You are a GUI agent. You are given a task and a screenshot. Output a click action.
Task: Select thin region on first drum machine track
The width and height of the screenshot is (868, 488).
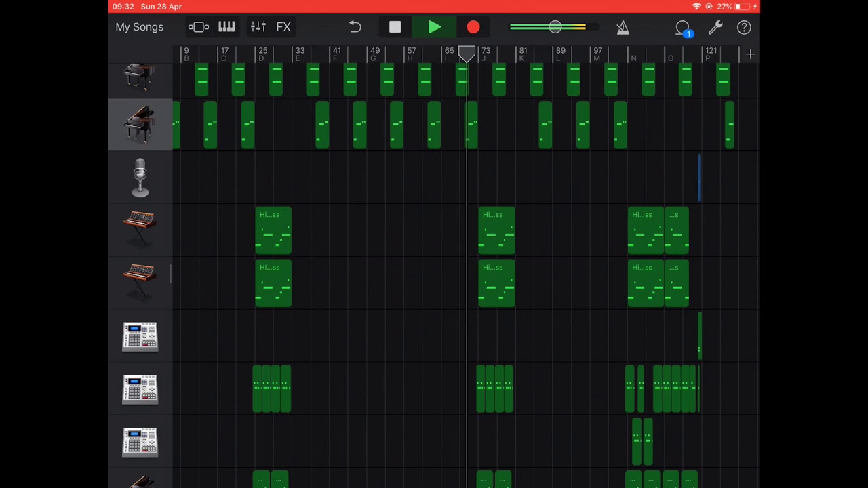(x=700, y=336)
